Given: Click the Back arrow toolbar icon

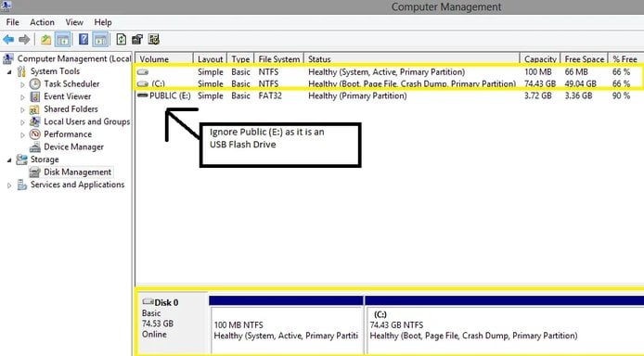Looking at the screenshot, I should click(x=8, y=40).
